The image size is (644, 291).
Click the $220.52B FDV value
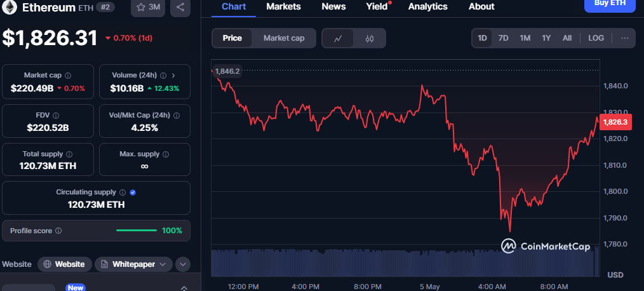pyautogui.click(x=48, y=128)
